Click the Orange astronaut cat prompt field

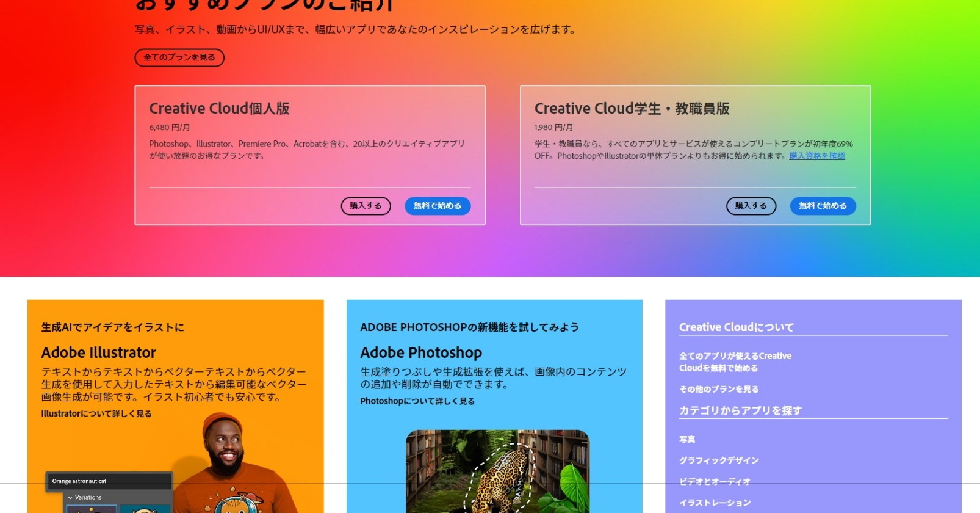(x=109, y=481)
